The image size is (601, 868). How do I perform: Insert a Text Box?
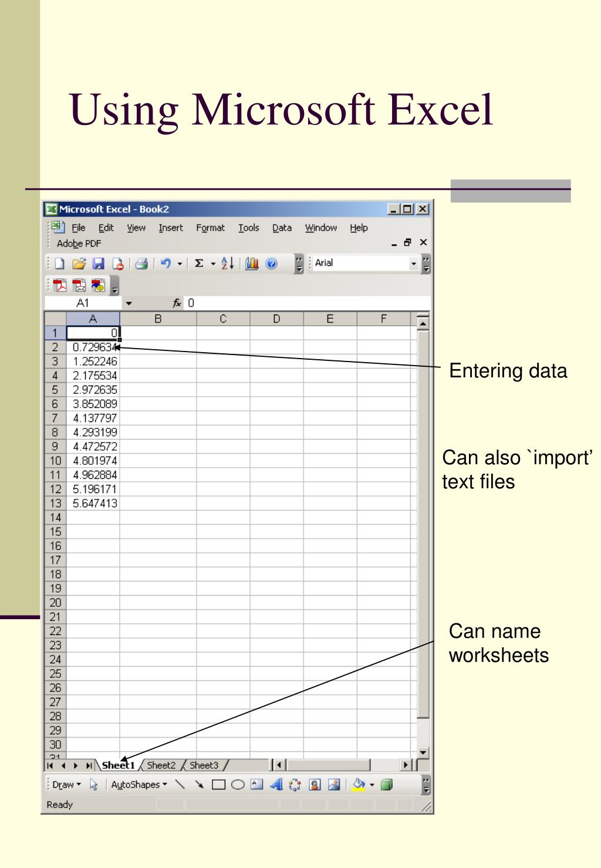256,785
